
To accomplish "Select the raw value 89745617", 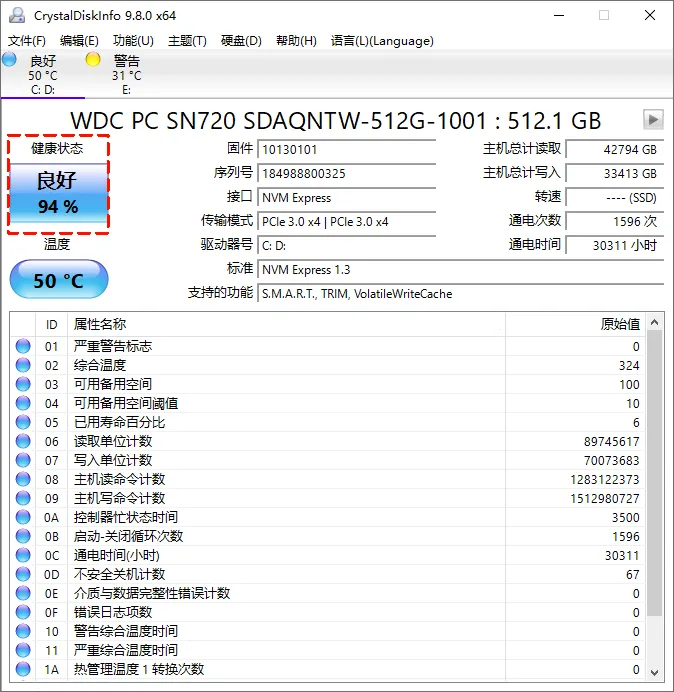I will pos(612,442).
